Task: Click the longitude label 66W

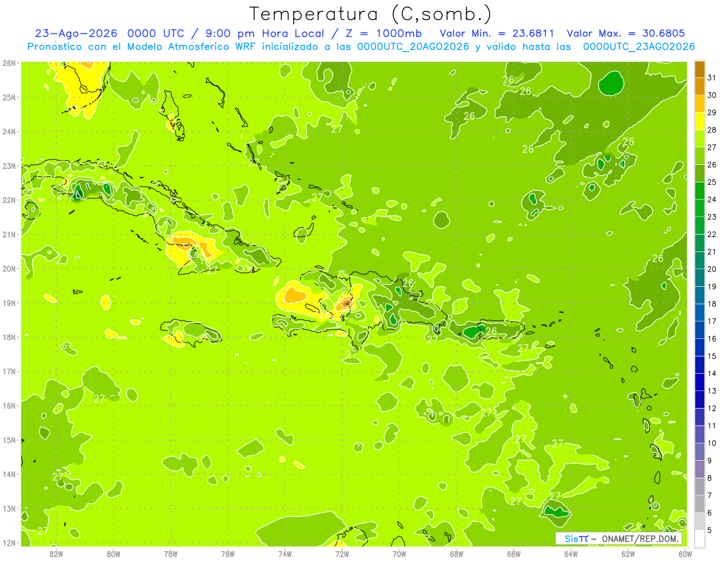Action: point(513,553)
